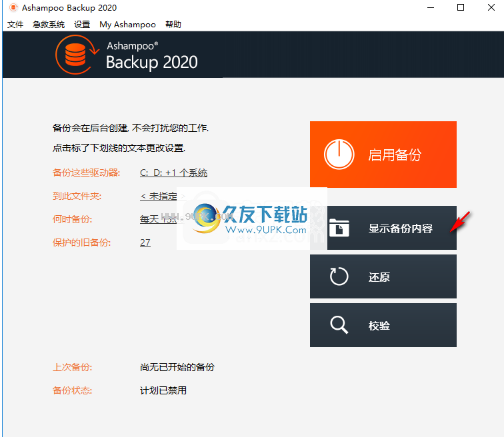
Task: Open the My Ashampoo menu
Action: [x=127, y=25]
